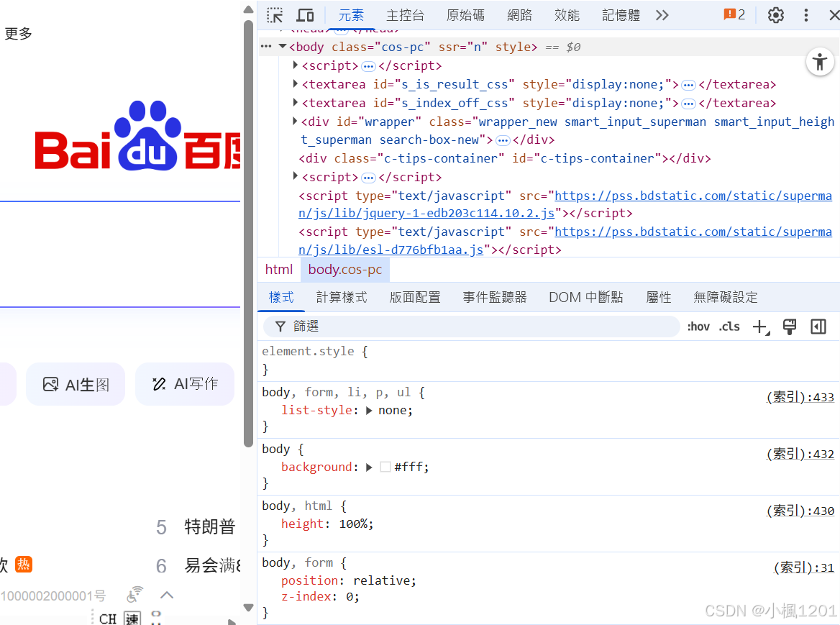This screenshot has height=625, width=840.
Task: Toggle the device toolbar icon
Action: pos(306,15)
